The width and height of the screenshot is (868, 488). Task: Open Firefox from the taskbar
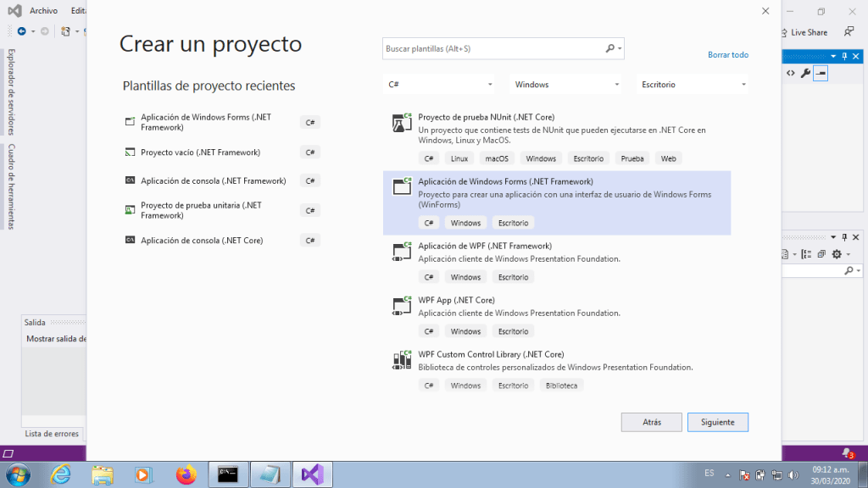coord(186,474)
